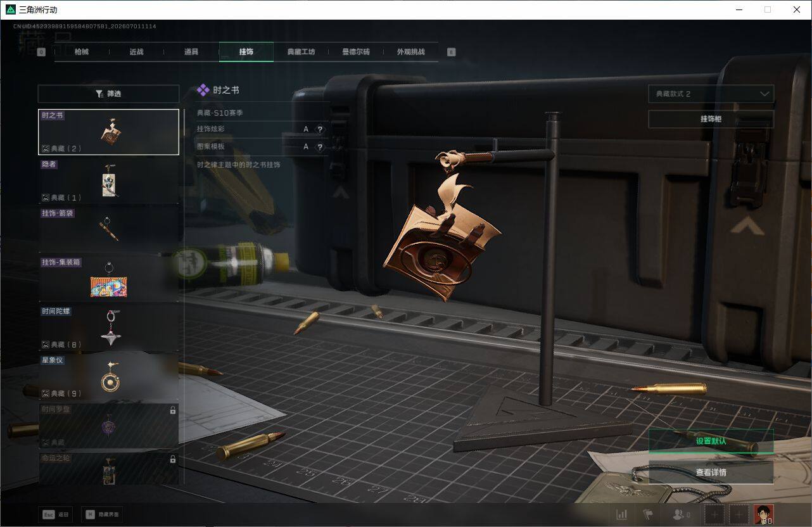
Task: Select the 星象仪 charm thumbnail
Action: click(x=108, y=376)
